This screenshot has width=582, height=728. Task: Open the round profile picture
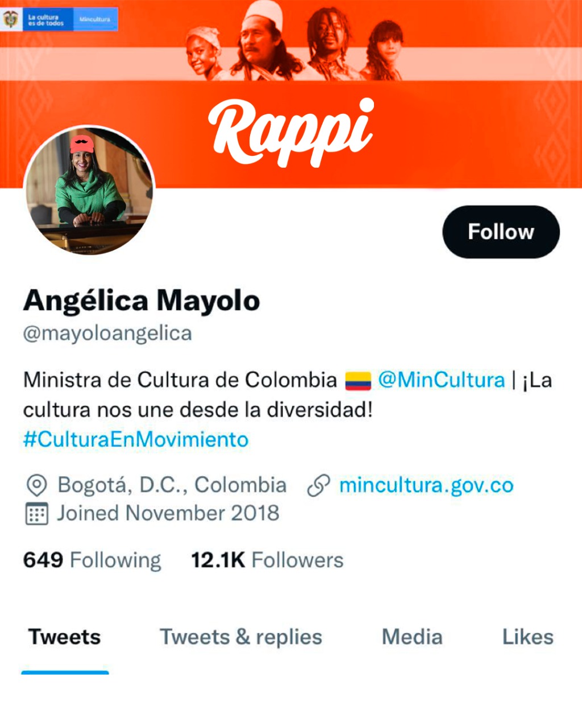coord(90,191)
